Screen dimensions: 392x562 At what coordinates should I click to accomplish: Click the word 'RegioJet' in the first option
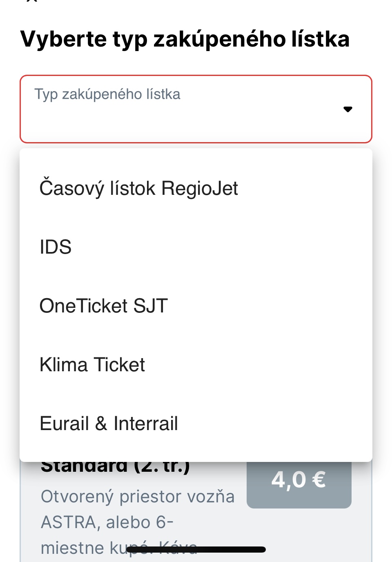pyautogui.click(x=200, y=189)
